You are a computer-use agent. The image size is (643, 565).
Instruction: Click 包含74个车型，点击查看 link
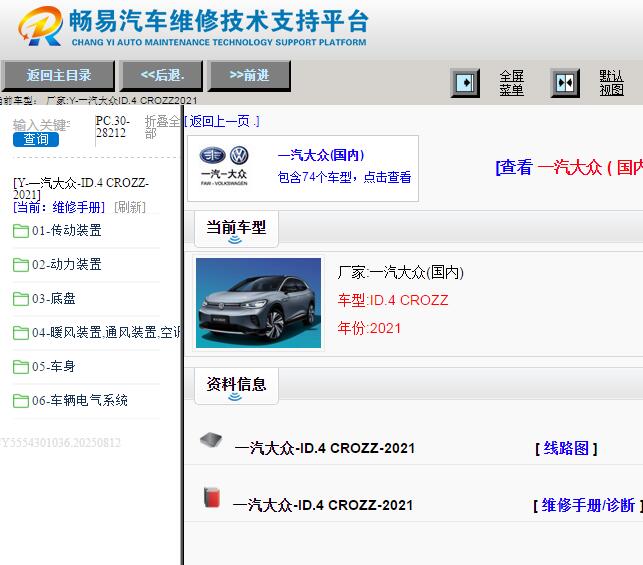[344, 177]
